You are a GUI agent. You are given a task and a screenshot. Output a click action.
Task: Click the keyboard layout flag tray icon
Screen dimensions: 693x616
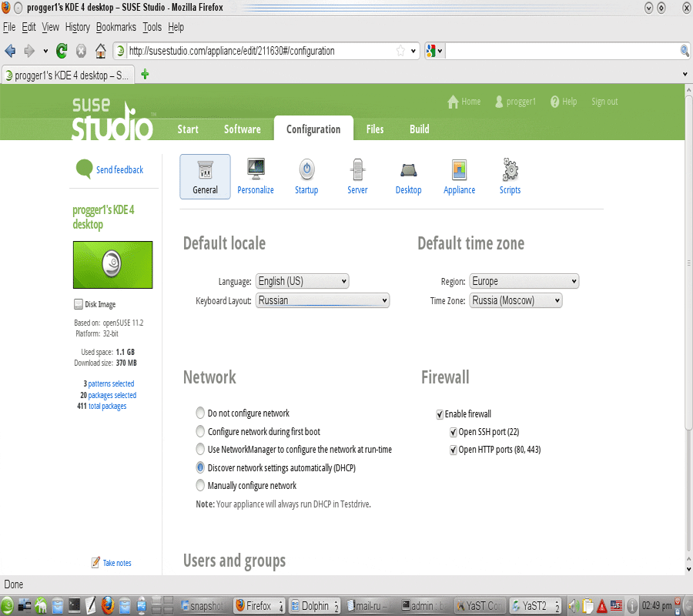pos(616,606)
